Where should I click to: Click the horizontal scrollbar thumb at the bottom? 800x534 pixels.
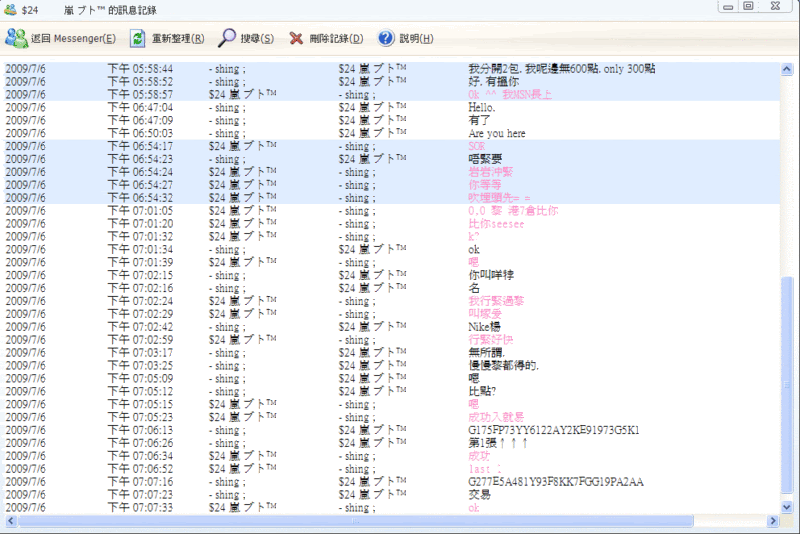[x=350, y=521]
